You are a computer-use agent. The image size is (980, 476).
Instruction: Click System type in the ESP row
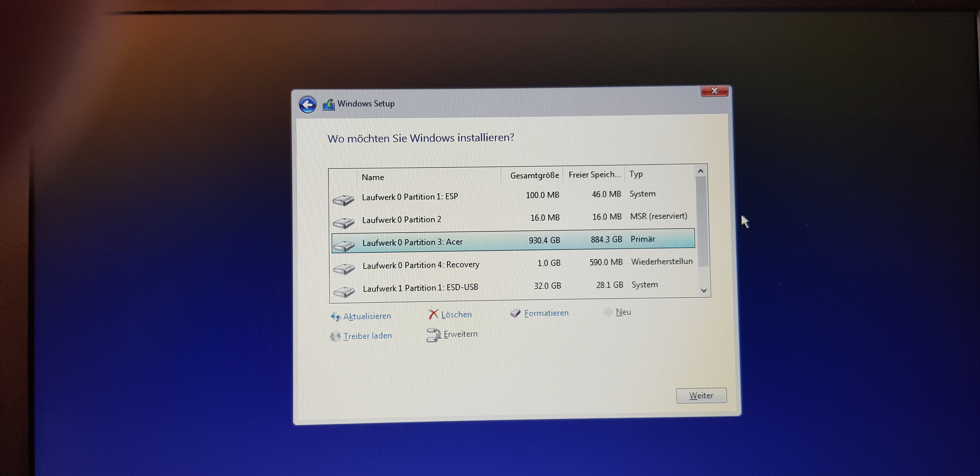point(643,194)
